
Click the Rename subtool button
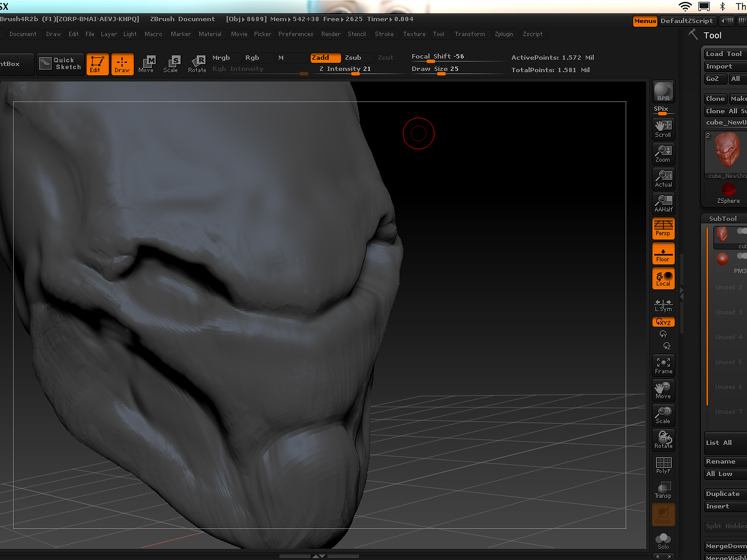(x=725, y=462)
